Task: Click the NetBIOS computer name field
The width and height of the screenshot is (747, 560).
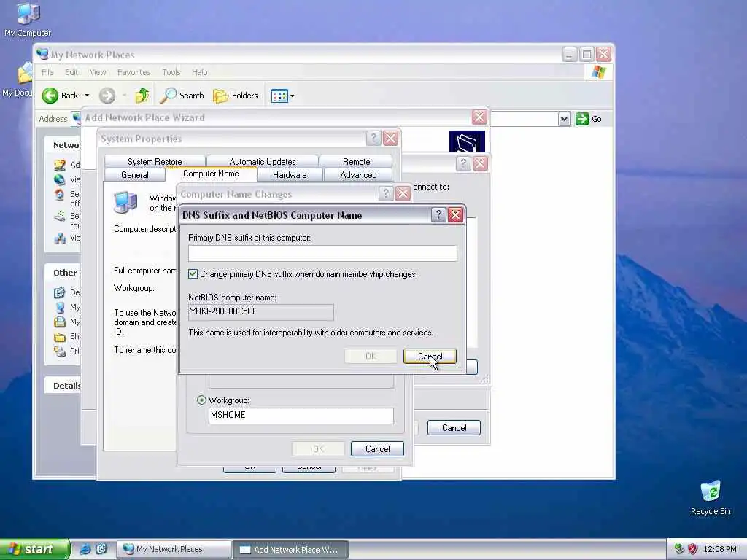Action: [261, 312]
